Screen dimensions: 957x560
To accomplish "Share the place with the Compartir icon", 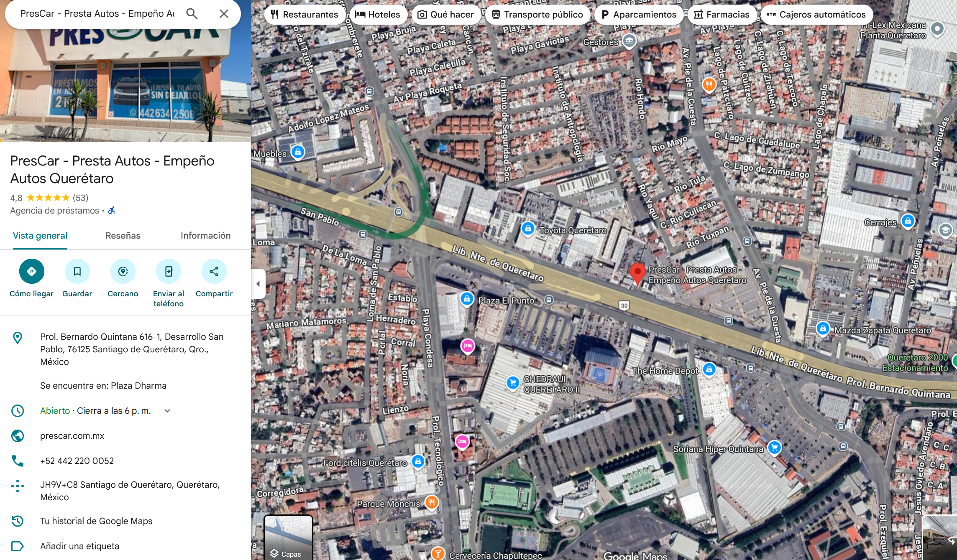I will point(214,272).
